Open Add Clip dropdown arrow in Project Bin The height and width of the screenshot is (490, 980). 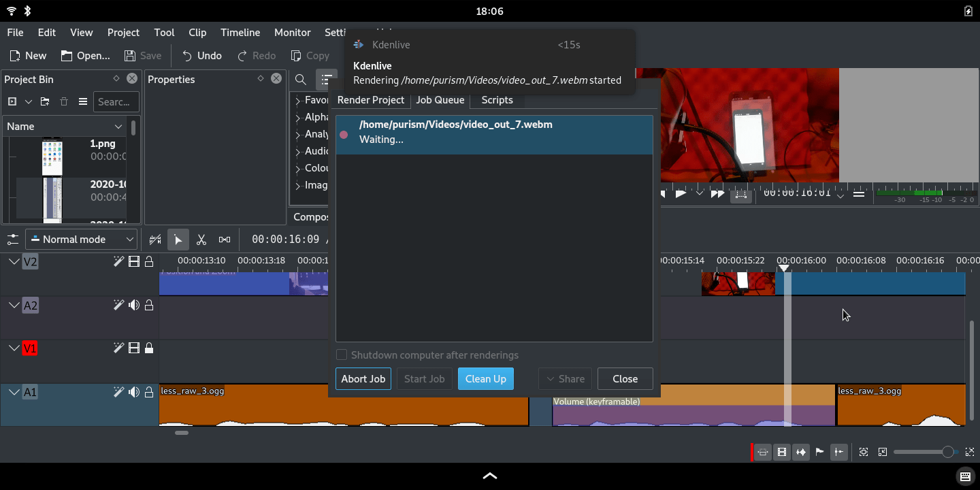click(29, 102)
